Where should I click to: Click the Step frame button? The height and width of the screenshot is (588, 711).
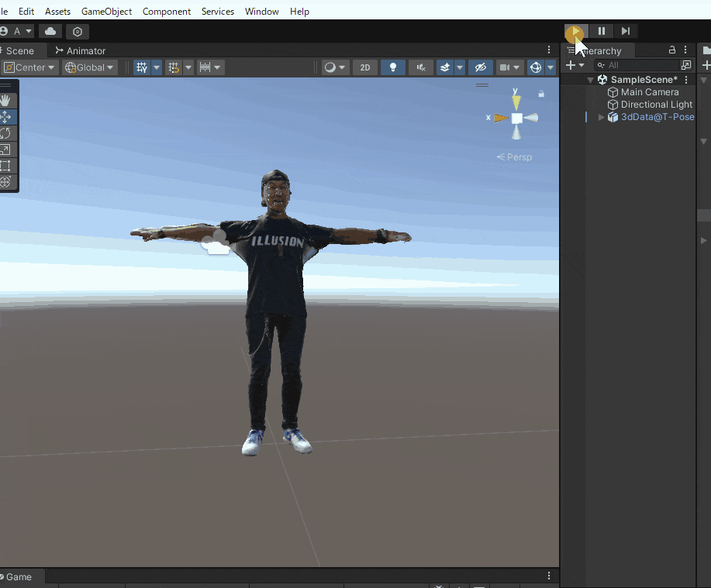click(626, 31)
